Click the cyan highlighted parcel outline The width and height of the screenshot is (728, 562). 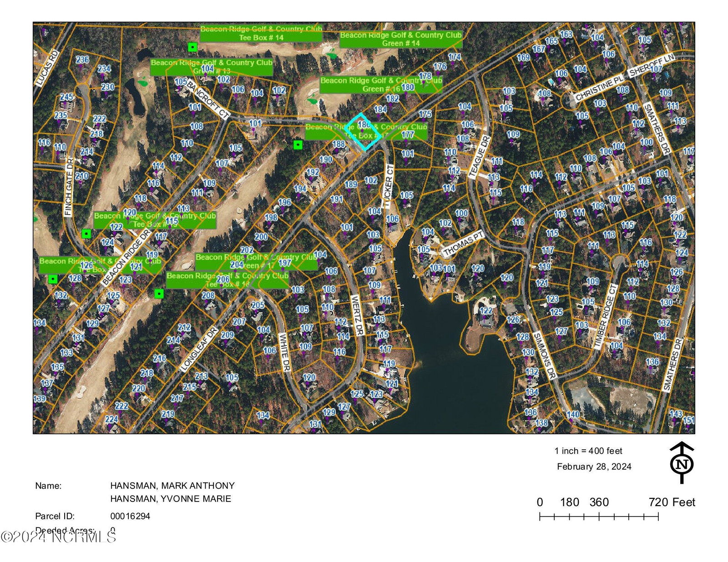click(363, 131)
